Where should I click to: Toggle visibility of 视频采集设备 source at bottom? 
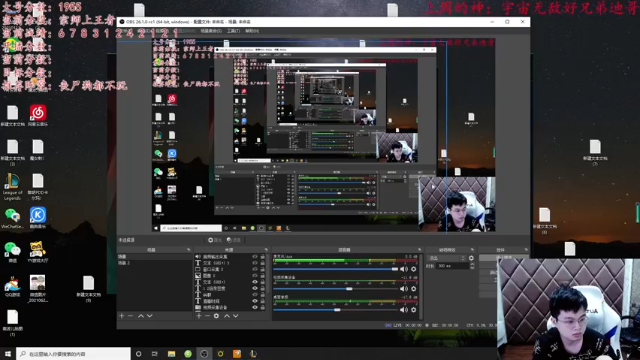[255, 307]
